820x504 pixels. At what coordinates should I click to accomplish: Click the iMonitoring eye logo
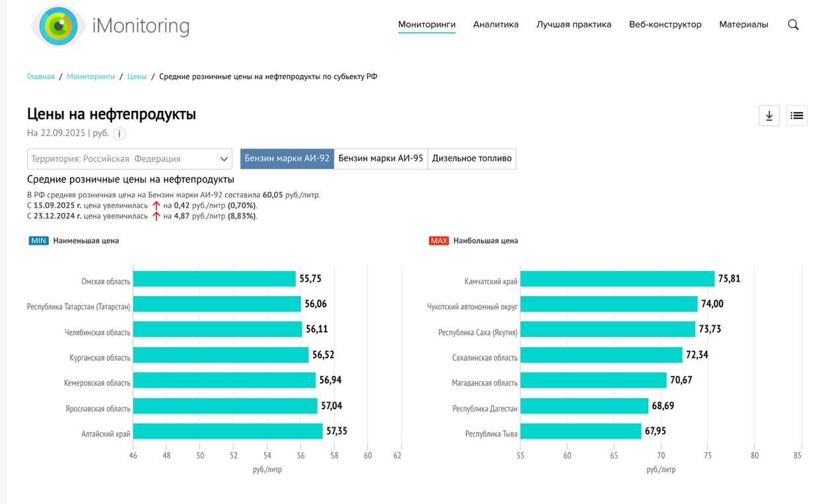tap(59, 26)
